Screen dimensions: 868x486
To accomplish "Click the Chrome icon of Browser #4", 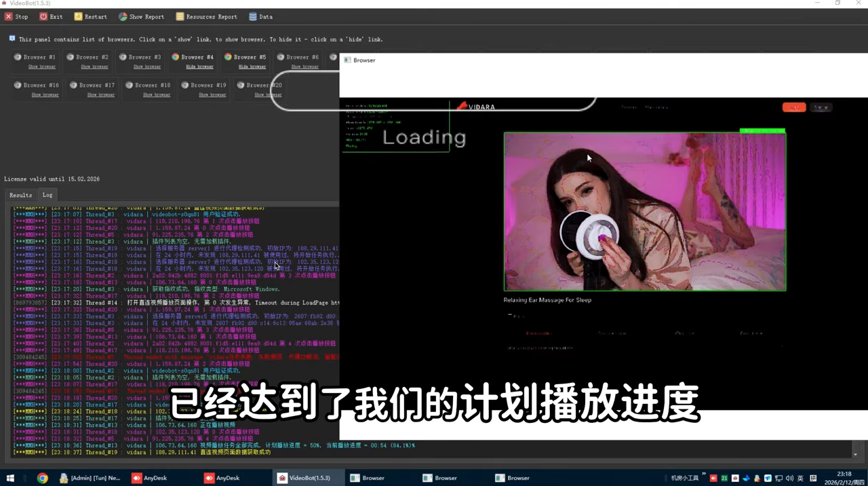I will [176, 57].
